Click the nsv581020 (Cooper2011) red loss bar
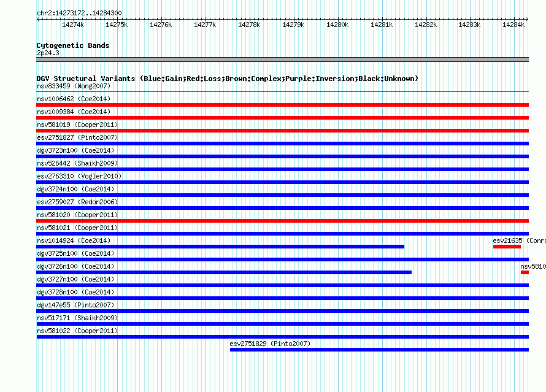Image resolution: width=546 pixels, height=392 pixels. click(x=282, y=221)
